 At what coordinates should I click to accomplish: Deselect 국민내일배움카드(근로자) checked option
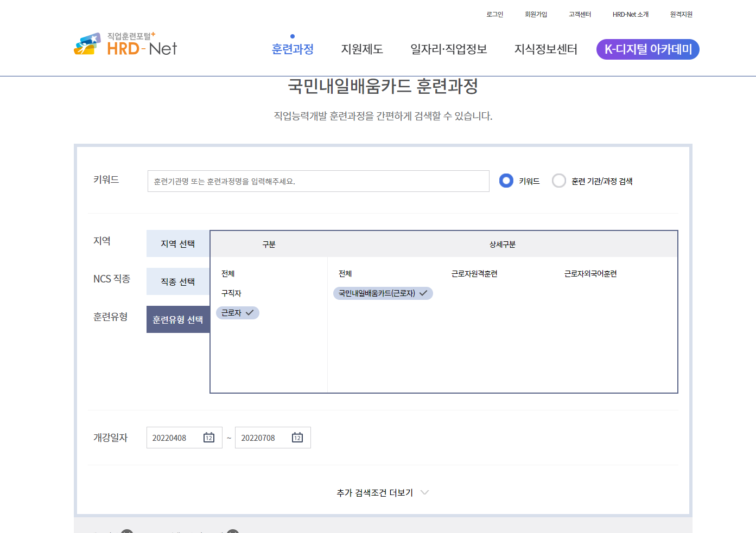(x=383, y=293)
